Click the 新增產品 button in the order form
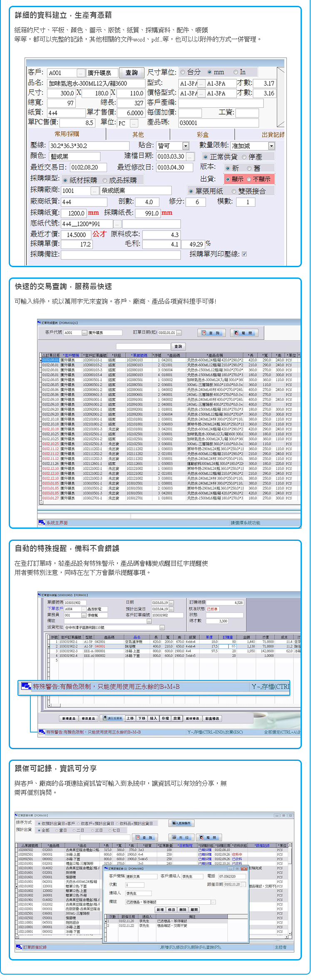The height and width of the screenshot is (980, 311). pyautogui.click(x=69, y=718)
